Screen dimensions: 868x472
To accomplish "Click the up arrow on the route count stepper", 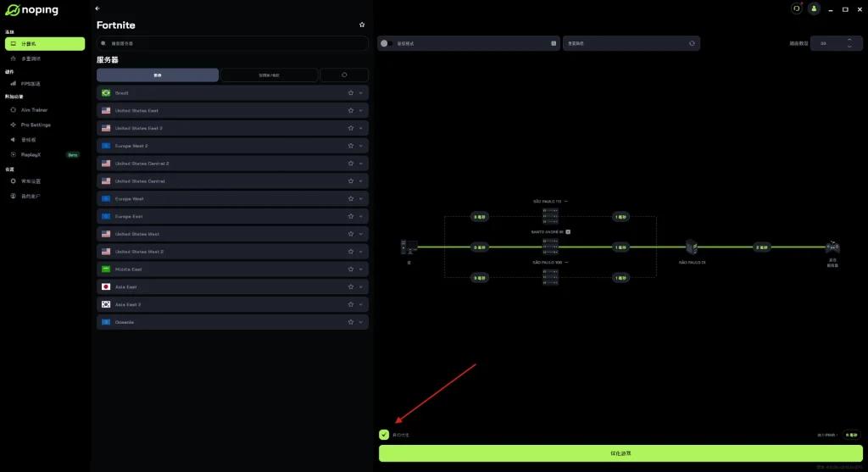I will coord(849,40).
